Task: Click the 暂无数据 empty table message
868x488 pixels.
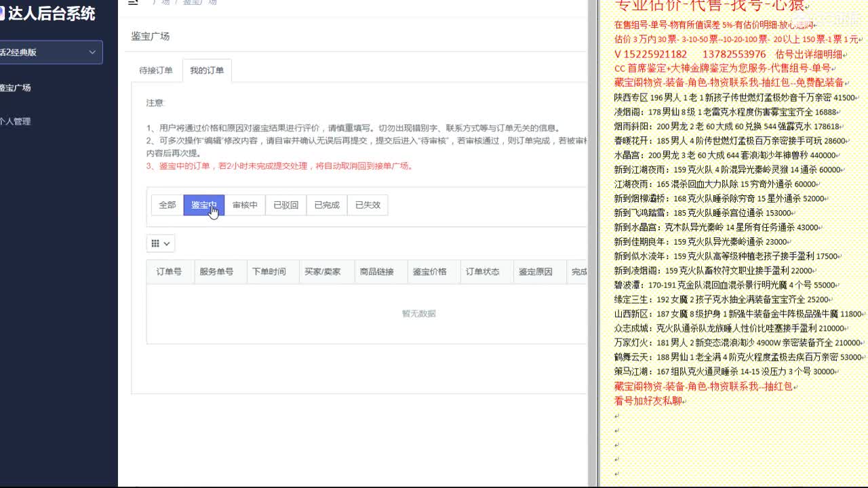Action: pos(418,313)
